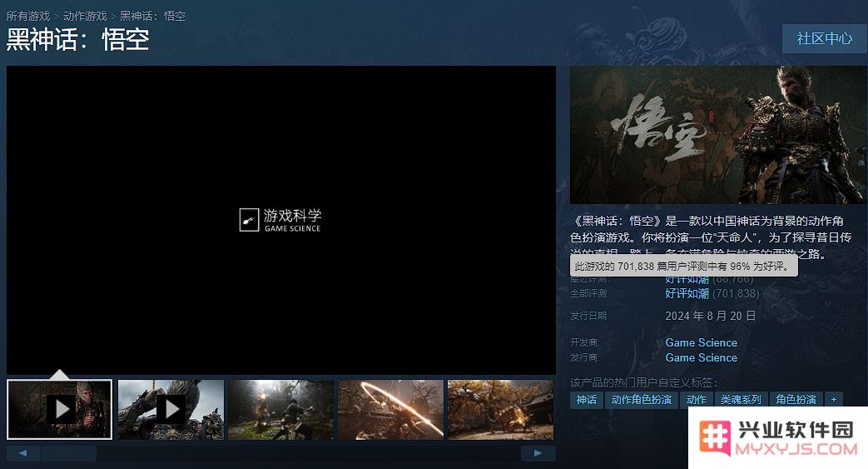
Task: Select the 角色扮演 tag
Action: point(796,400)
